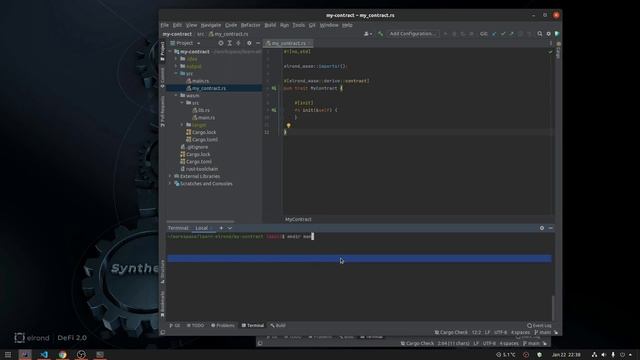Click Git push arrow icon
Screen dimensions: 640x360
[x=511, y=34]
